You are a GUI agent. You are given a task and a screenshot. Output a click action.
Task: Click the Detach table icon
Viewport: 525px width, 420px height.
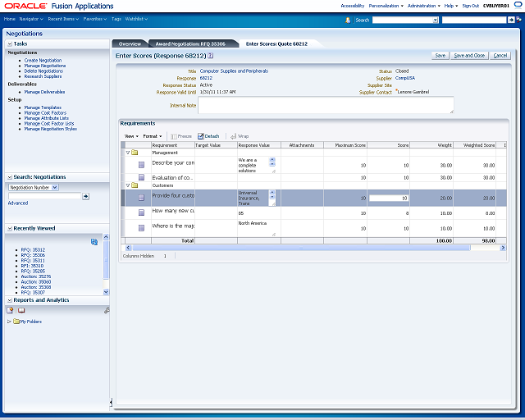point(200,136)
